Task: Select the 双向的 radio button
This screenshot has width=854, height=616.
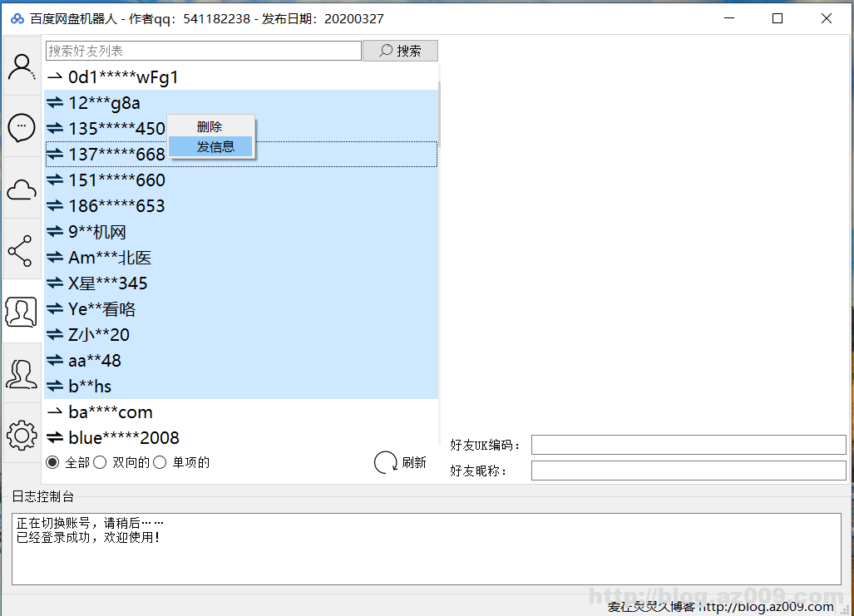Action: (x=101, y=463)
